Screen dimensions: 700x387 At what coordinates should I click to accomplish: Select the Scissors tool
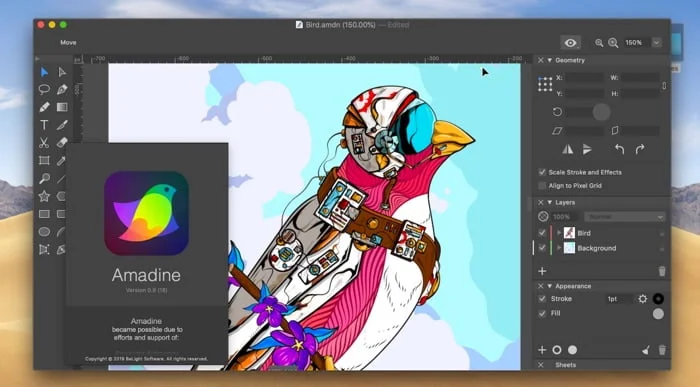[x=44, y=143]
